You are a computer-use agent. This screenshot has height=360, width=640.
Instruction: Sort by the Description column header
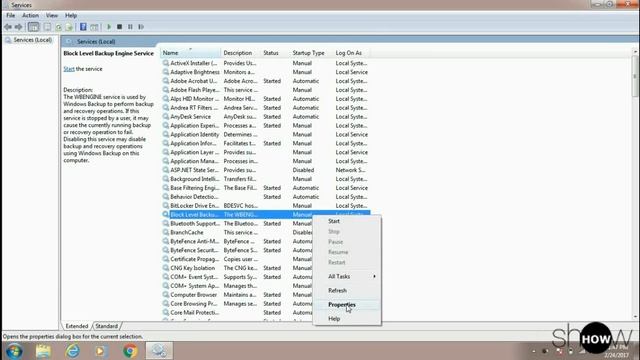tap(241, 53)
